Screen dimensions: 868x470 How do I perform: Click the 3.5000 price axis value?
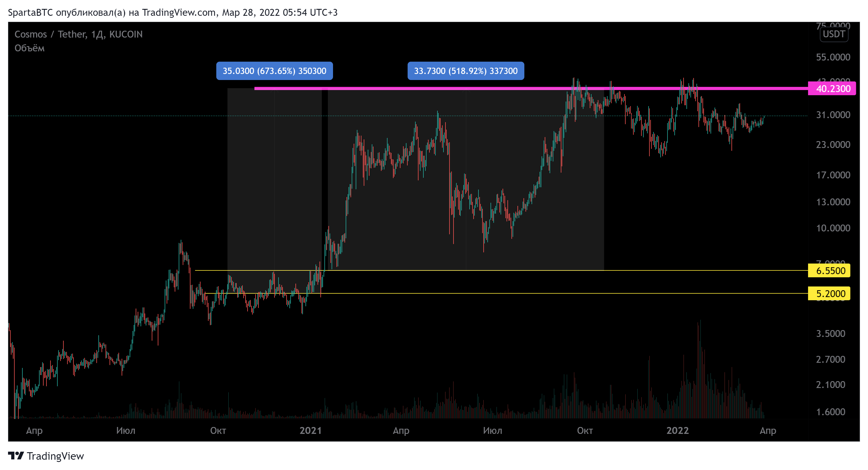point(831,334)
